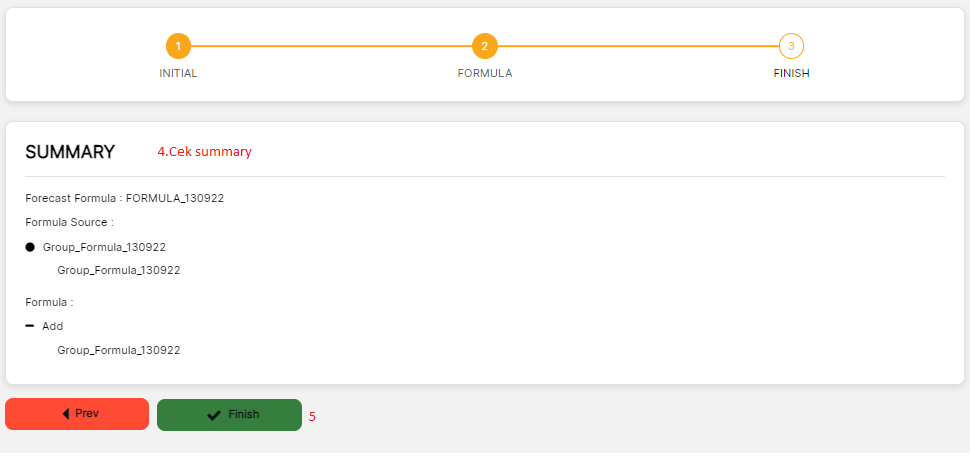Click the red '4.Cek summary' annotation
The image size is (980, 463).
tap(204, 152)
